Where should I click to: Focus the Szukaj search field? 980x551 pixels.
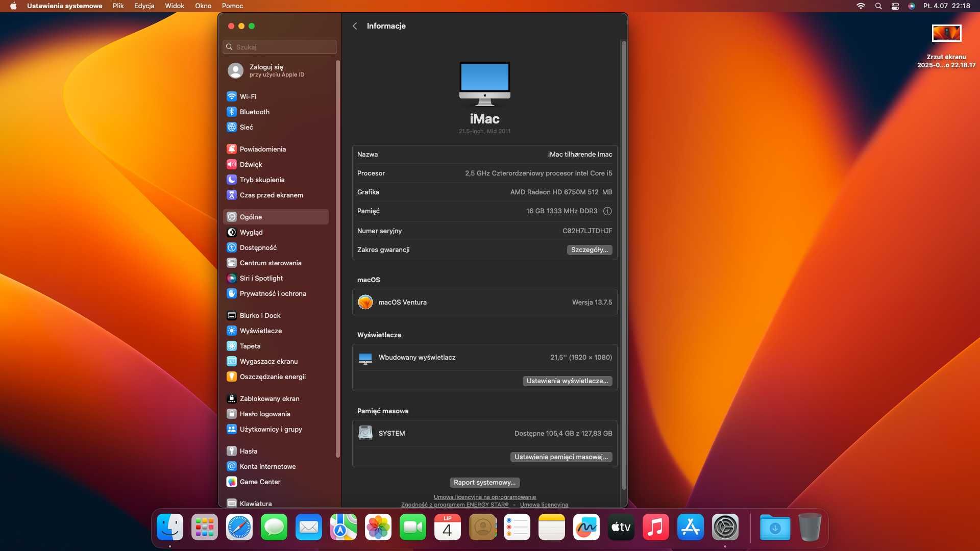(280, 47)
